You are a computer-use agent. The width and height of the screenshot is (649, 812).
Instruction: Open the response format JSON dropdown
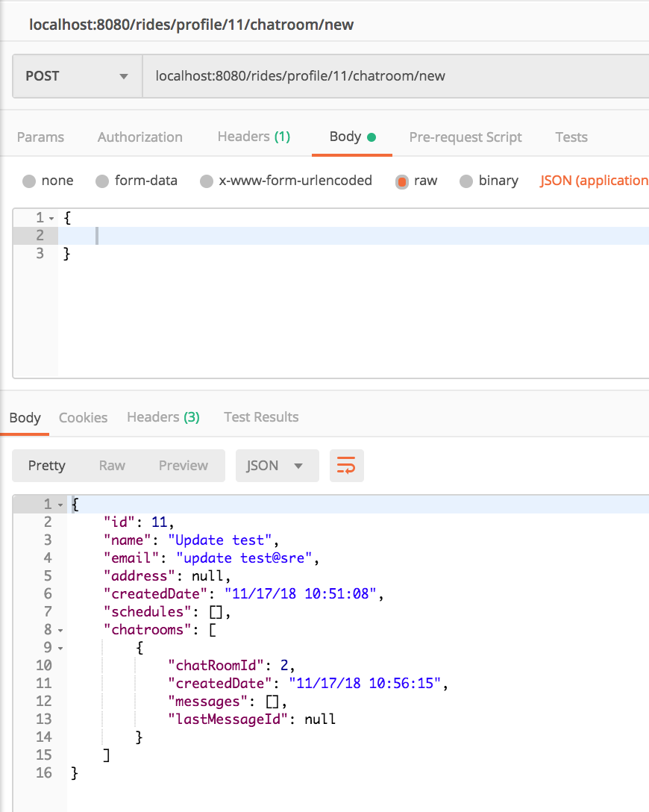click(x=277, y=466)
